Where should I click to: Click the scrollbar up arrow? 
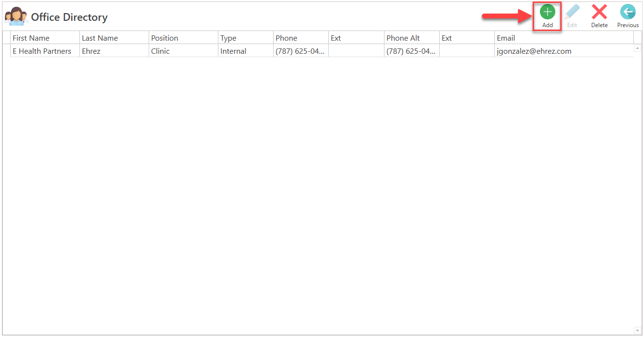637,48
